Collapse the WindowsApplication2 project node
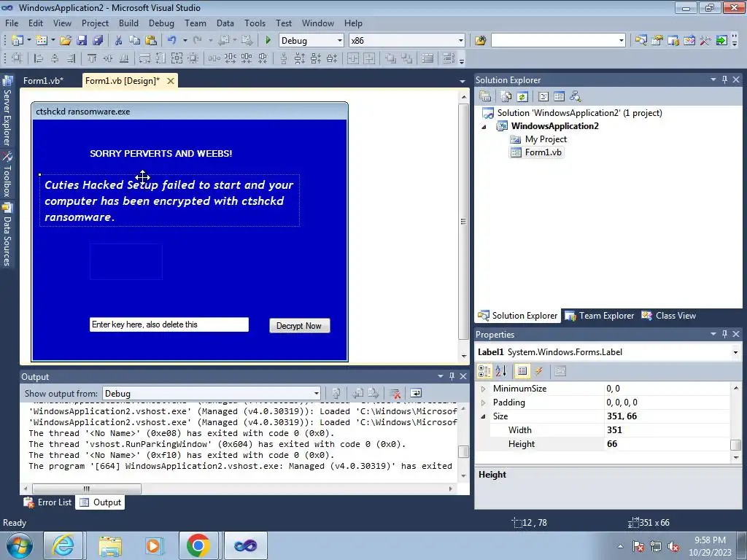This screenshot has width=747, height=560. (484, 127)
